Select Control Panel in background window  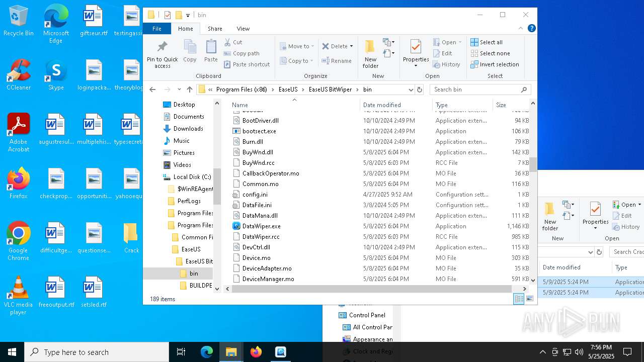[x=367, y=315]
